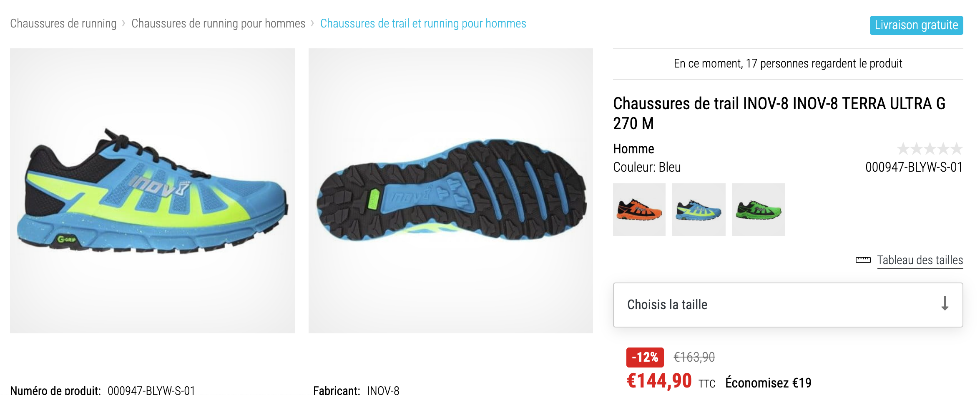980x395 pixels.
Task: Click the -12% discount badge
Action: tap(645, 357)
